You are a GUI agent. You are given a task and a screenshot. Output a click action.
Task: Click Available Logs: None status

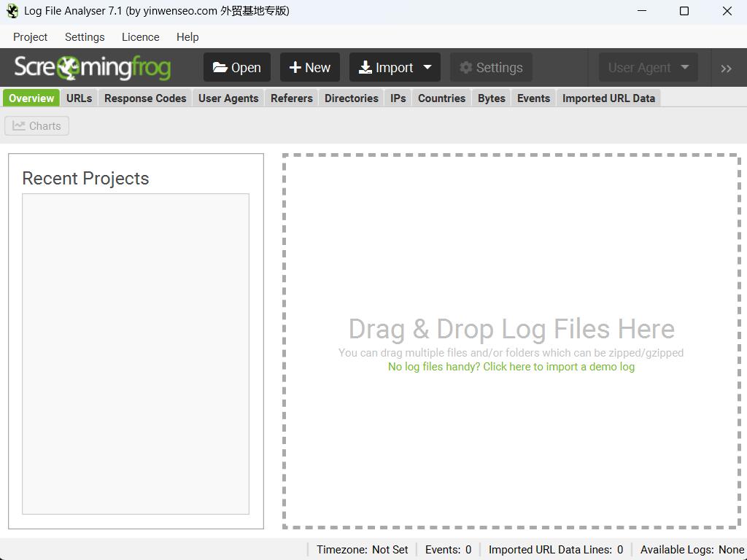(x=692, y=550)
